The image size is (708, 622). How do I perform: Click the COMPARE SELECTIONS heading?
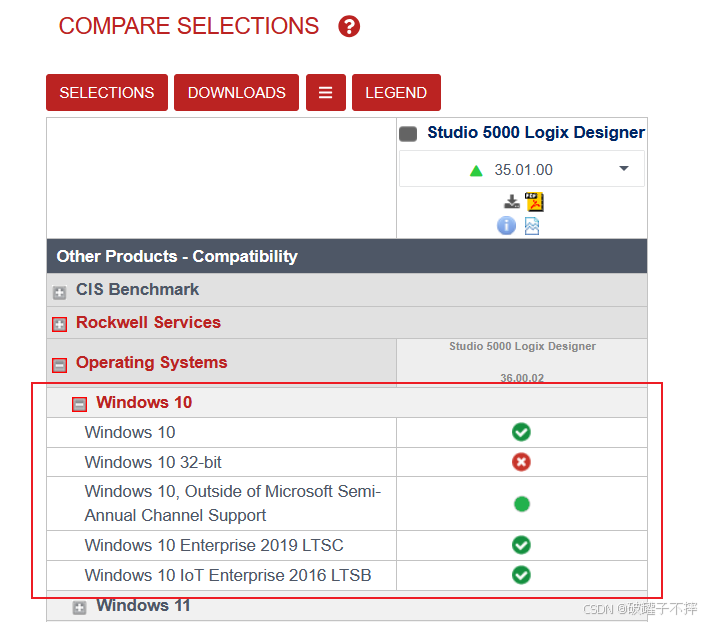tap(189, 26)
